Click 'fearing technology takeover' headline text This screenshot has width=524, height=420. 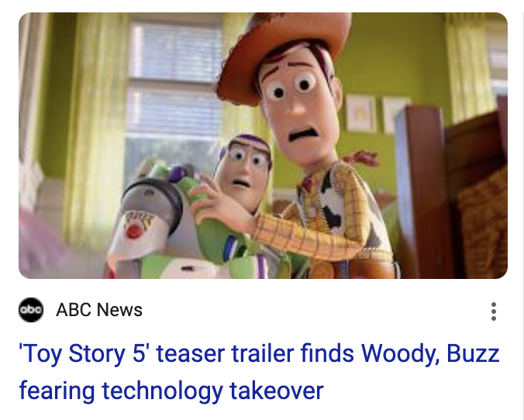[x=171, y=391]
